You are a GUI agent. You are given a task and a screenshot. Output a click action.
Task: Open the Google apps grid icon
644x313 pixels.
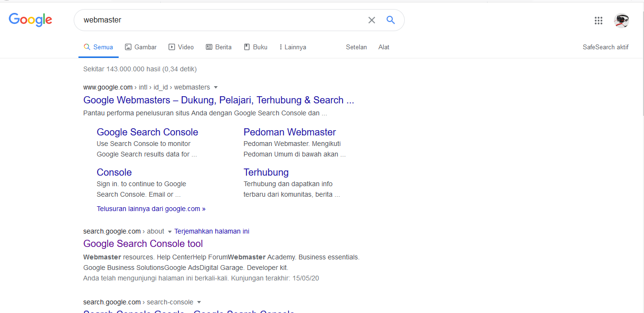(x=599, y=21)
